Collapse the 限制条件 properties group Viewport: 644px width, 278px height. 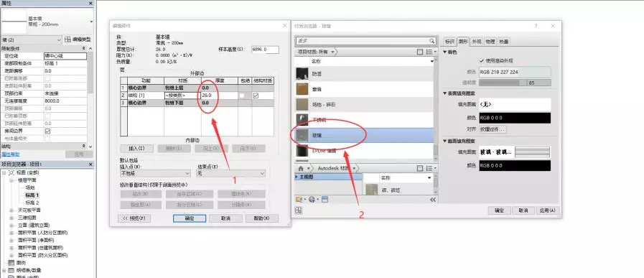[84, 49]
